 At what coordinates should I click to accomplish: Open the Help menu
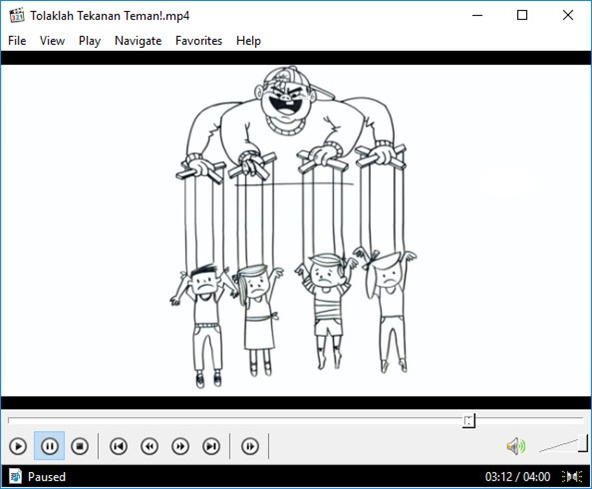pyautogui.click(x=248, y=41)
